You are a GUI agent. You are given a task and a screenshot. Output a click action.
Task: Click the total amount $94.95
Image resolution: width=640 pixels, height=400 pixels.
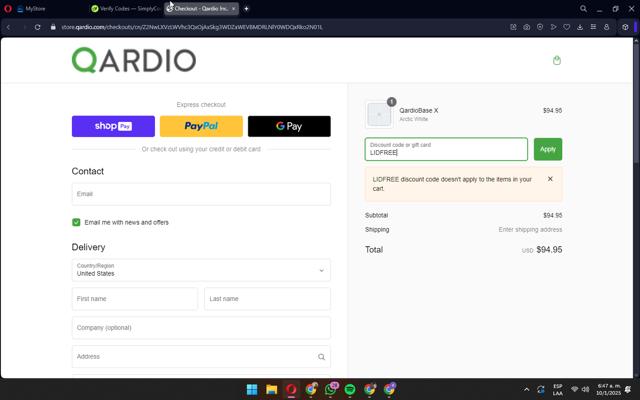pyautogui.click(x=549, y=250)
